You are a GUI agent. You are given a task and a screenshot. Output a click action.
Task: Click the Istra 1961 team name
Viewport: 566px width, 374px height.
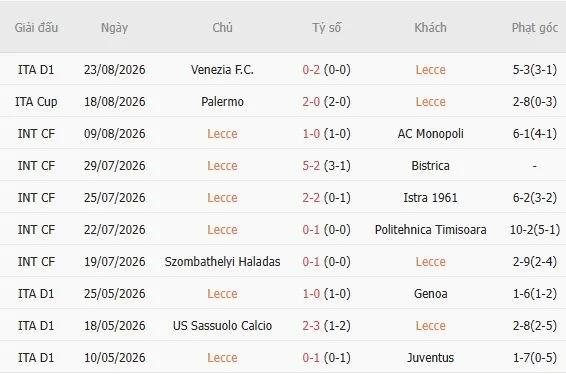(430, 198)
